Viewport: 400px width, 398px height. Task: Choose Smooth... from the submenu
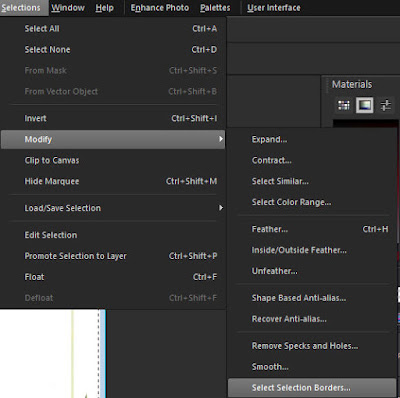[312, 367]
